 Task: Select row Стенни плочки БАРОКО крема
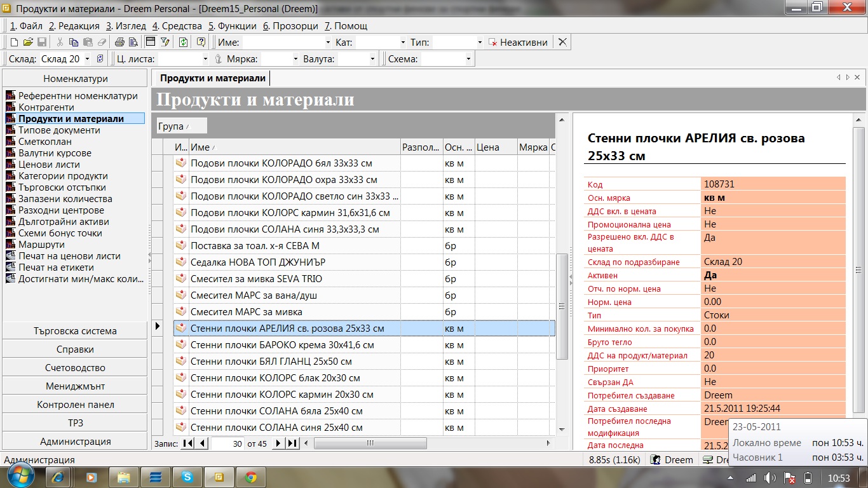[282, 345]
